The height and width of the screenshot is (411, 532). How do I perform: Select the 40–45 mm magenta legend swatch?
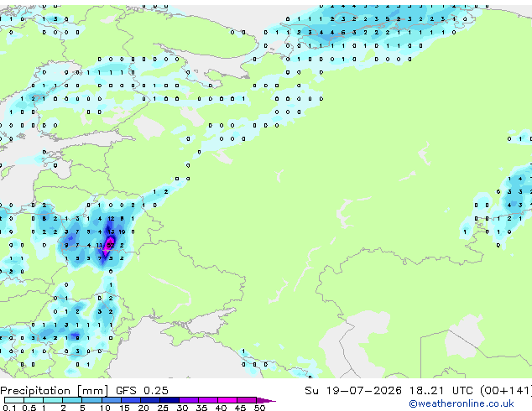pos(227,400)
